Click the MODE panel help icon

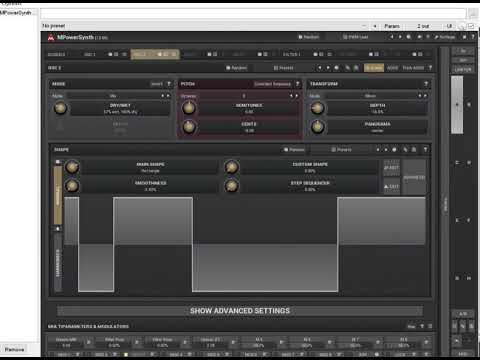tap(169, 84)
